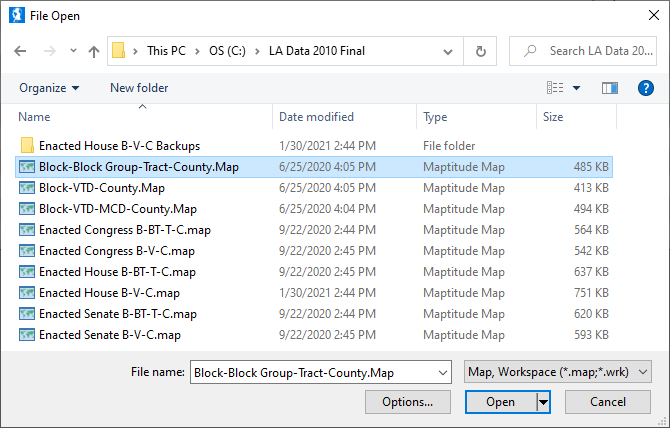Open the Organize menu
The height and width of the screenshot is (428, 670).
[49, 88]
